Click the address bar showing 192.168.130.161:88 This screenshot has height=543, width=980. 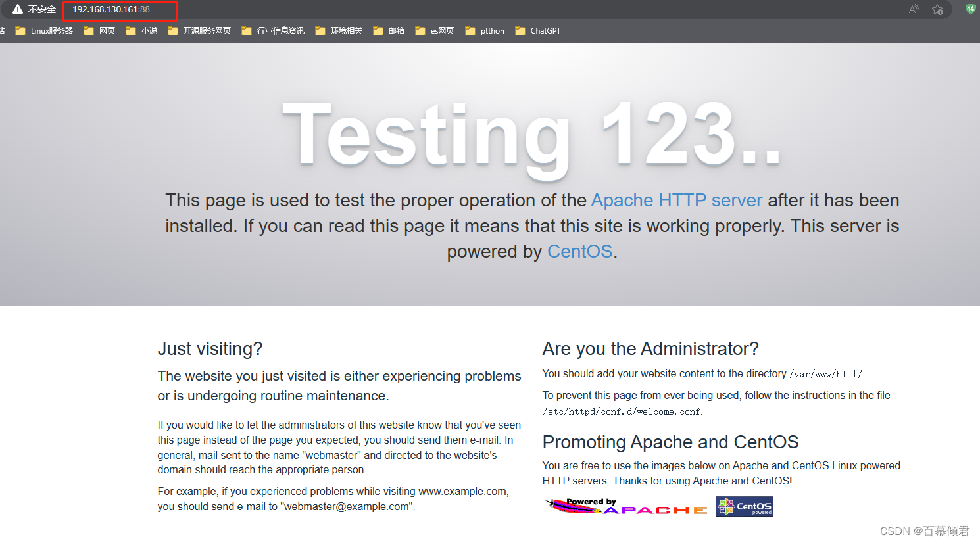point(111,9)
